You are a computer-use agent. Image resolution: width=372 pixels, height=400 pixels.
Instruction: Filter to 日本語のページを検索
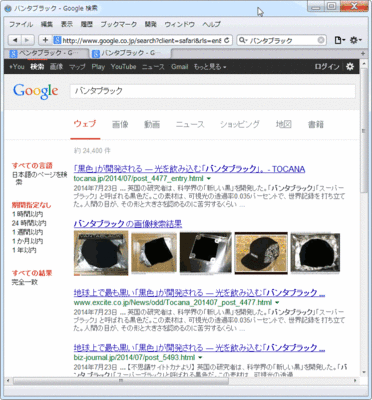40,178
